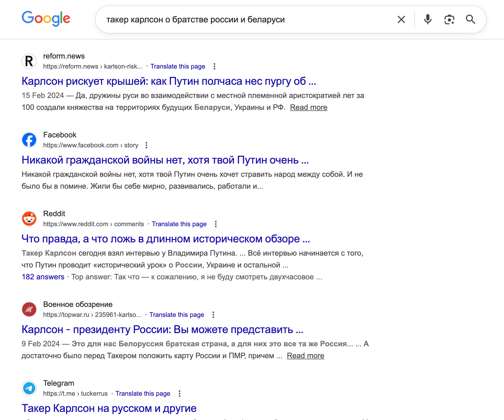Open the three-dot menu for the reform.news result
Image resolution: width=504 pixels, height=420 pixels.
tap(215, 66)
